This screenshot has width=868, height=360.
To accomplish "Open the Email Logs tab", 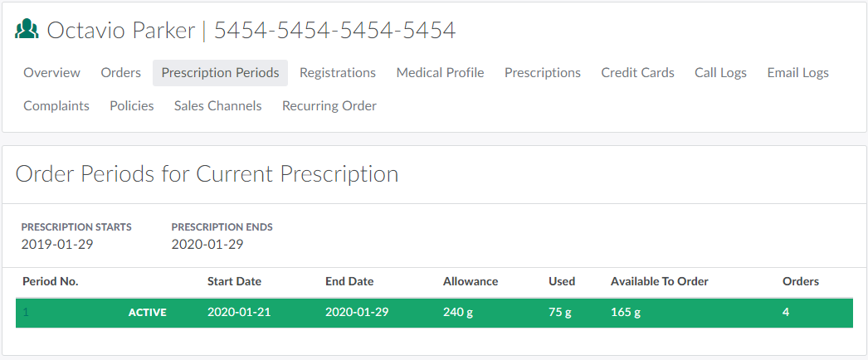I will [x=797, y=73].
